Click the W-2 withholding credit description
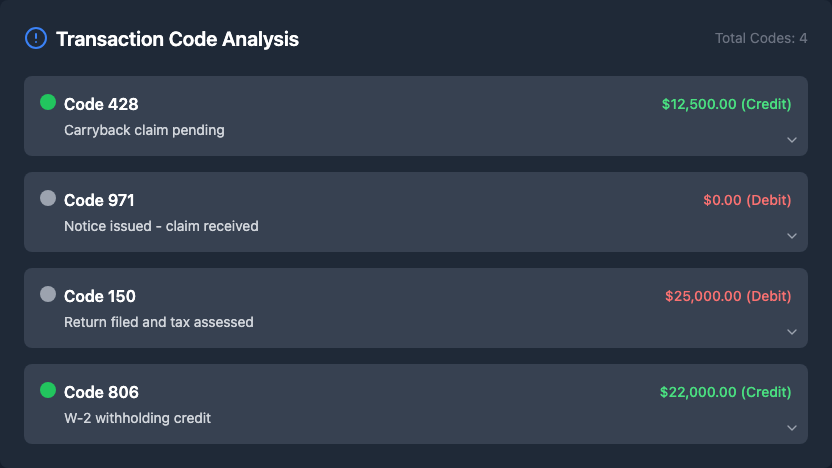 tap(137, 418)
